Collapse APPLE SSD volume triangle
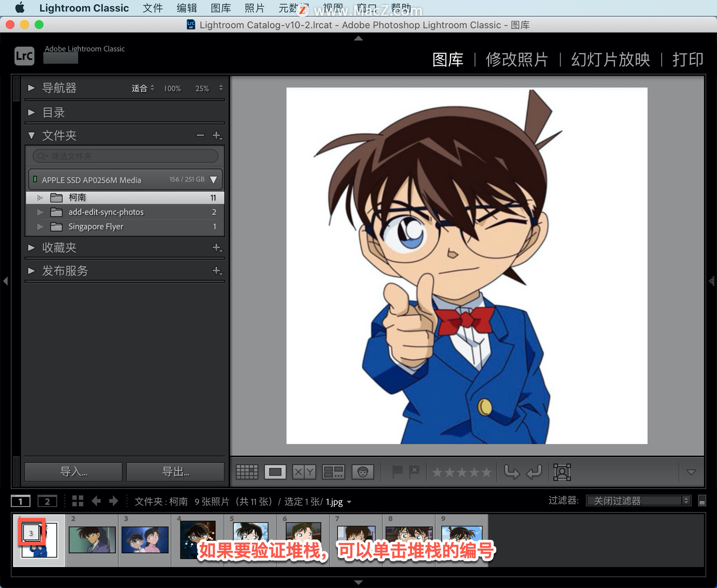Image resolution: width=717 pixels, height=588 pixels. [x=214, y=180]
